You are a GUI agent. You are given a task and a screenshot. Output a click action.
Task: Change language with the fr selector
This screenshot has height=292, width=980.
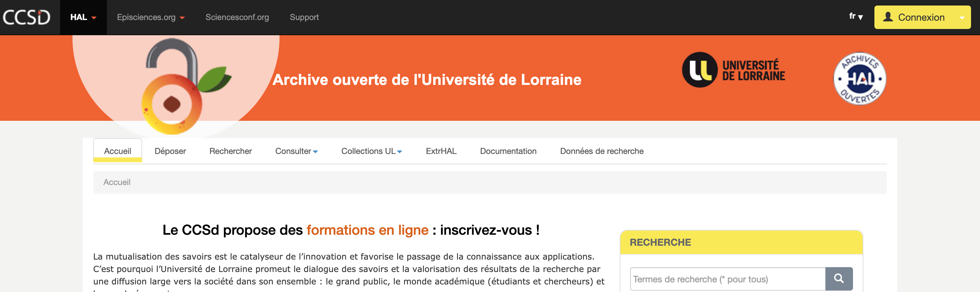[x=855, y=16]
